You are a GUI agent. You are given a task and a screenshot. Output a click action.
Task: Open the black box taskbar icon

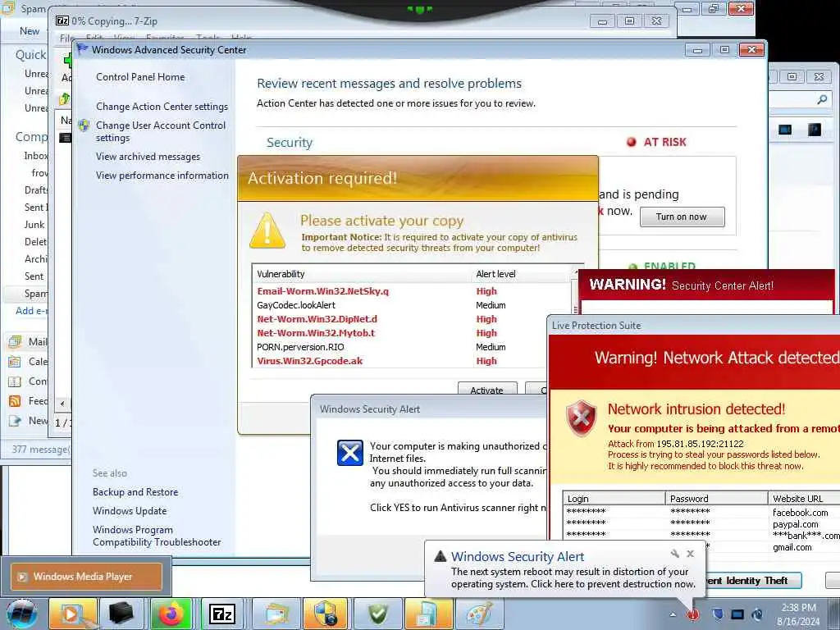click(121, 614)
